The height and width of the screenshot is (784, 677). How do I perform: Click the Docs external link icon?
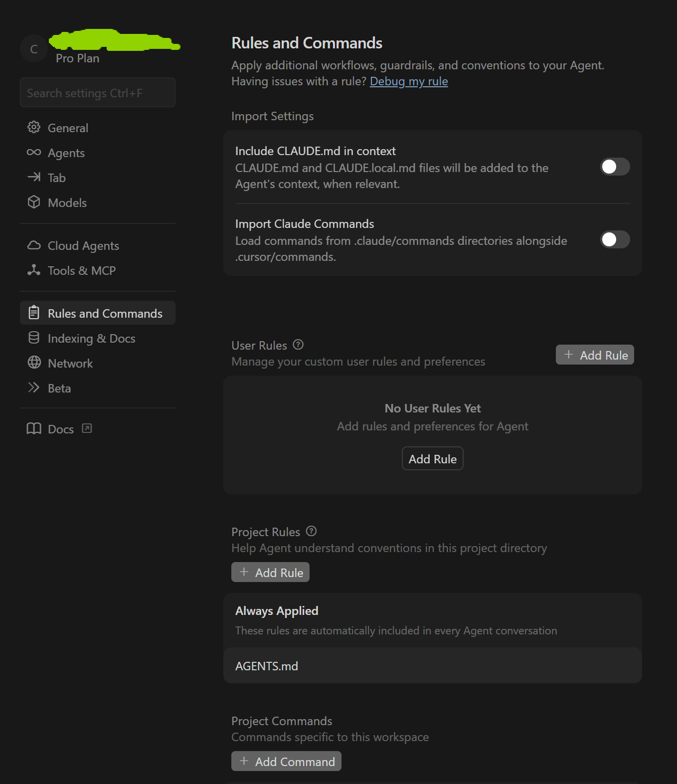87,428
